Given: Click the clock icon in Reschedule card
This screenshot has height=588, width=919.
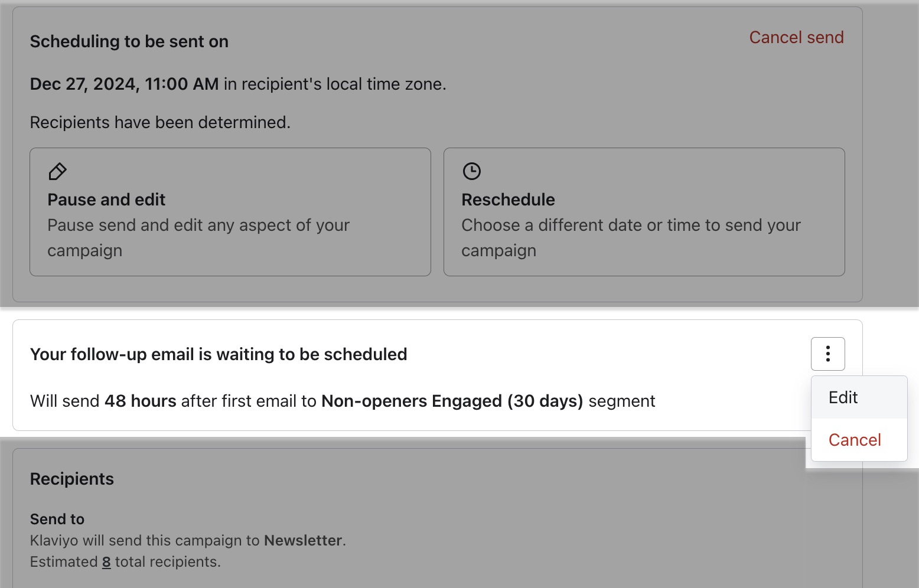Looking at the screenshot, I should click(x=471, y=171).
